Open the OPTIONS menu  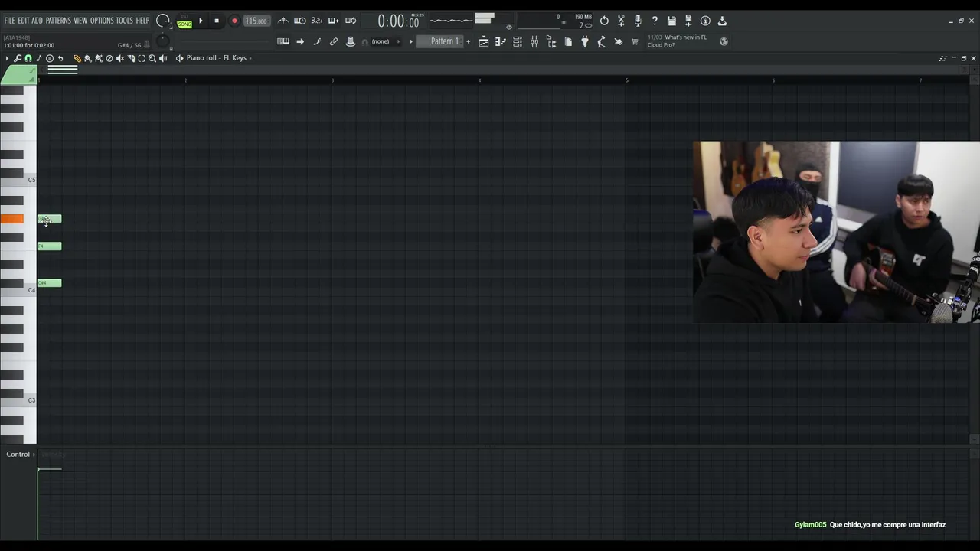click(102, 21)
